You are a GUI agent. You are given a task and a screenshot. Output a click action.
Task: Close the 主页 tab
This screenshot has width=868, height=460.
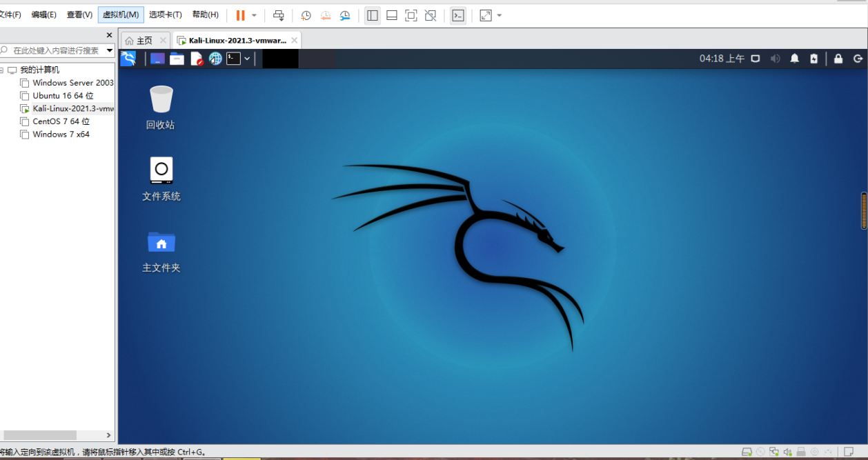click(x=163, y=41)
